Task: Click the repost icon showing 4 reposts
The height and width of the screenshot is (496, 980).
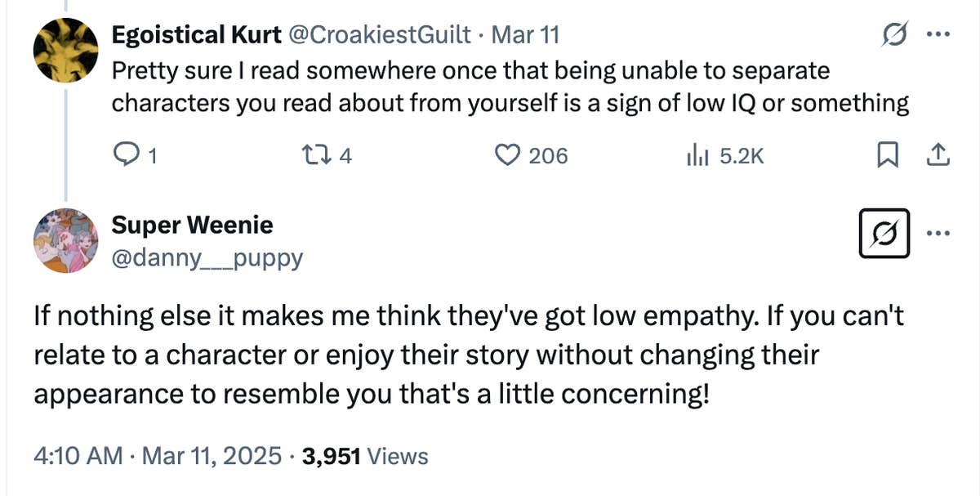Action: (x=322, y=155)
